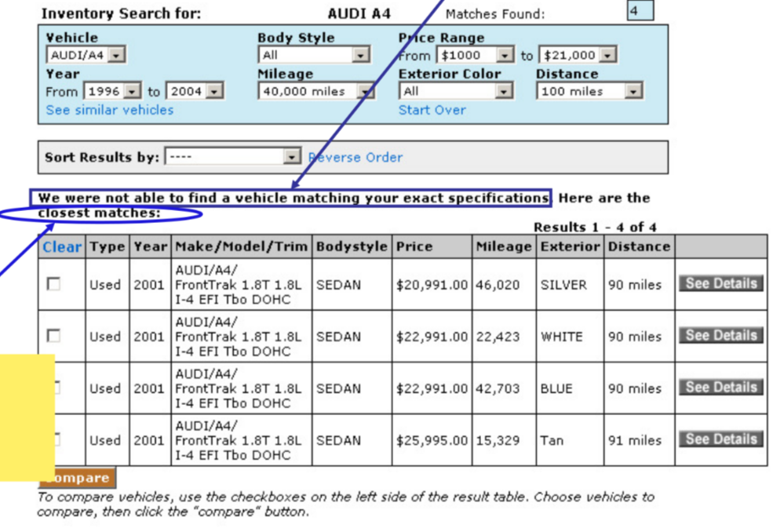Viewport: 773px width, 532px height.
Task: Click the Compare button
Action: 78,478
